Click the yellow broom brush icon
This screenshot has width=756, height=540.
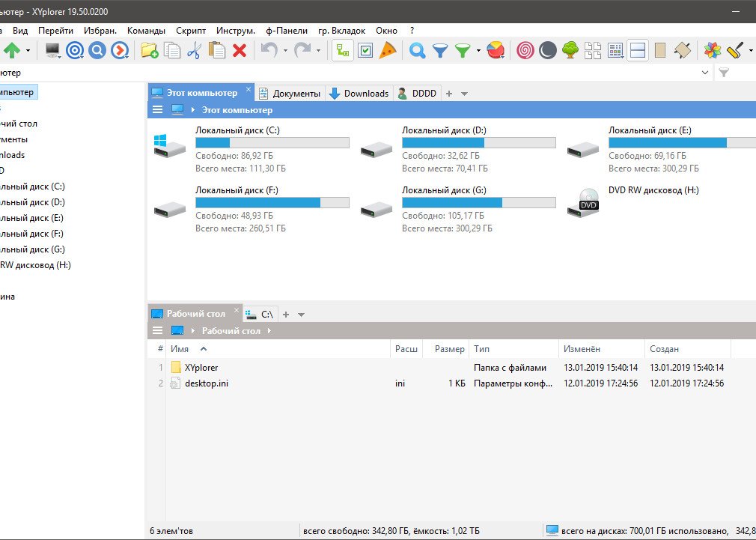coord(735,50)
